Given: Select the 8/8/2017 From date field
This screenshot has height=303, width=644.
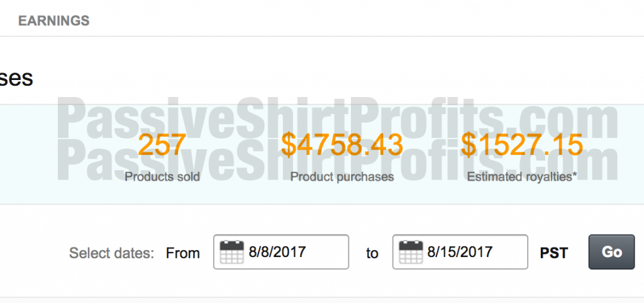Looking at the screenshot, I should [x=281, y=252].
